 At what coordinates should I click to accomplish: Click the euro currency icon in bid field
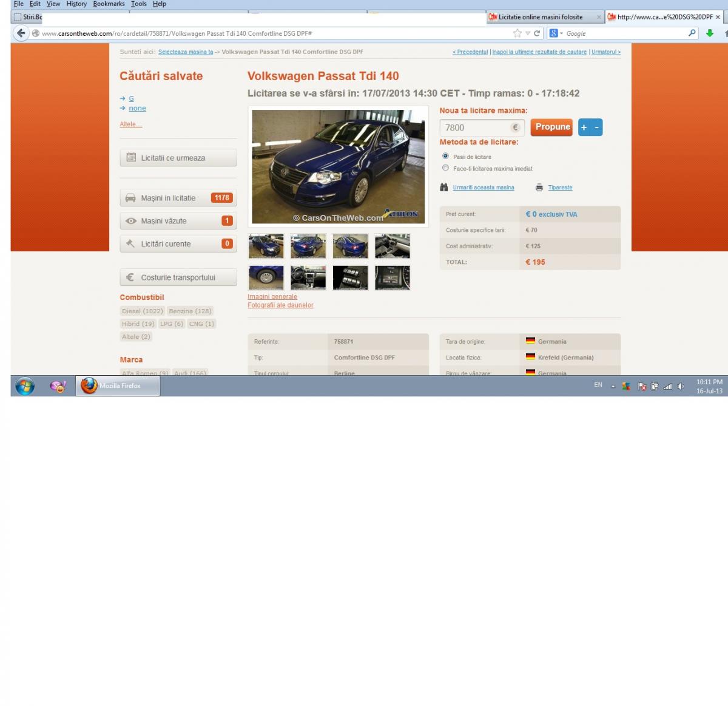pos(515,127)
